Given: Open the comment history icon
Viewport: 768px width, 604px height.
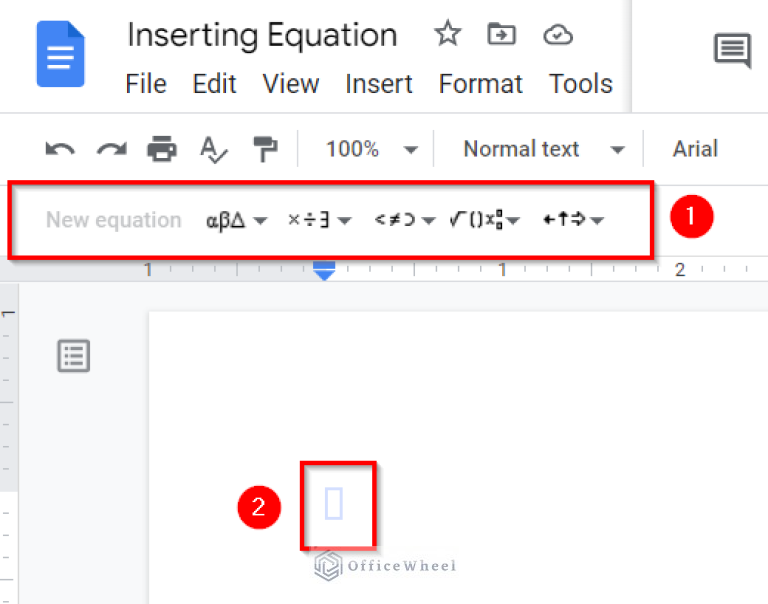Looking at the screenshot, I should [x=731, y=50].
